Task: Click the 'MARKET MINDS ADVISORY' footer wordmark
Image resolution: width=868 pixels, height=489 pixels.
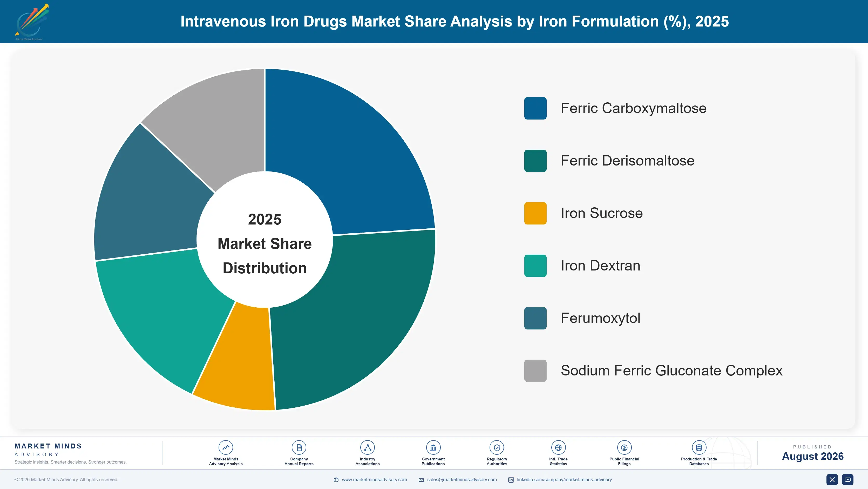Action: click(x=48, y=450)
